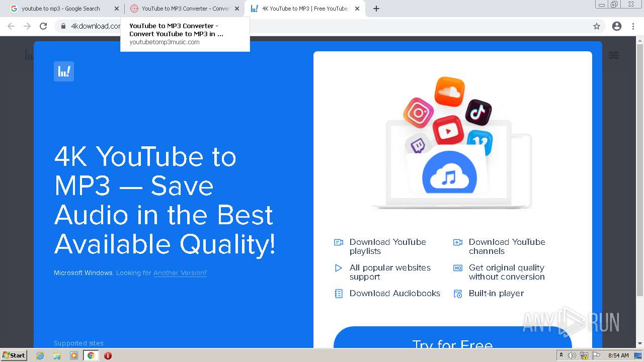Click the address bar URL
Screen dimensions: 644x362
coord(96,26)
